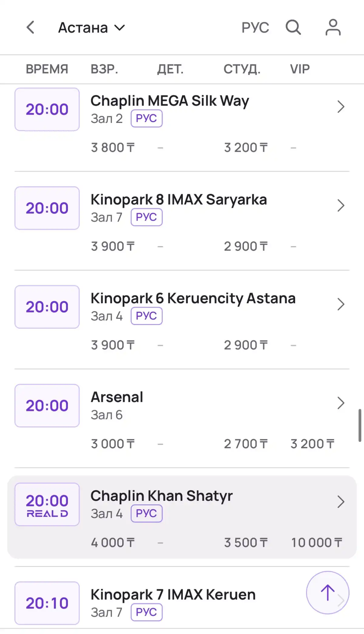Screen dimensions: 364x634
Task: Expand Chaplin MEGA Silk Way chevron
Action: coord(341,107)
